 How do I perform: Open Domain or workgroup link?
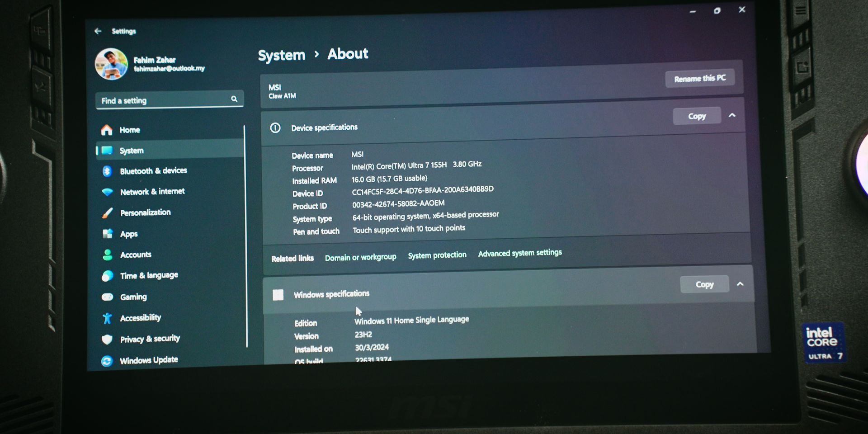point(360,257)
